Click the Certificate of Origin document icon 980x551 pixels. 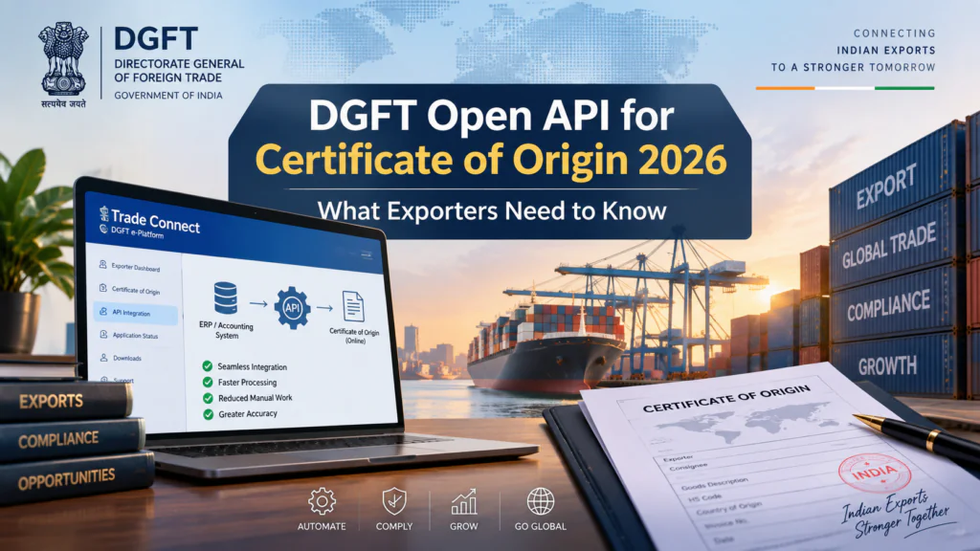click(x=353, y=307)
